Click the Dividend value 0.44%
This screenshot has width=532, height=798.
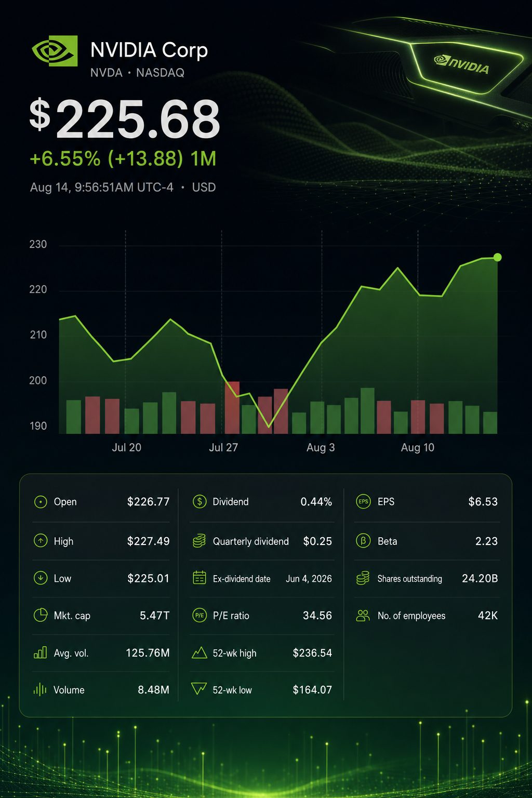click(316, 502)
